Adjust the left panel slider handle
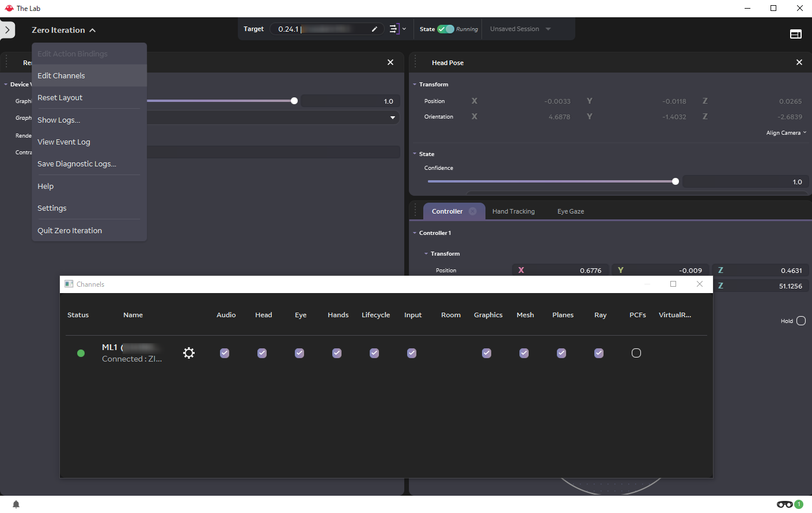 294,101
